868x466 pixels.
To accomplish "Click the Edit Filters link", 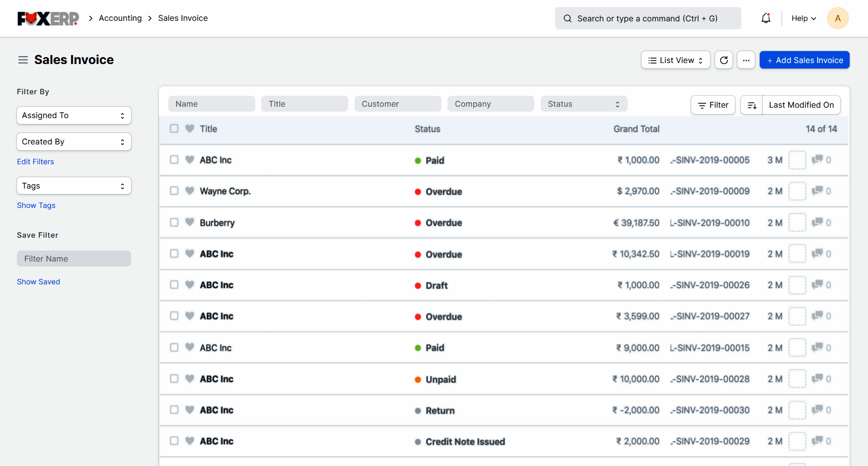I will click(x=35, y=162).
